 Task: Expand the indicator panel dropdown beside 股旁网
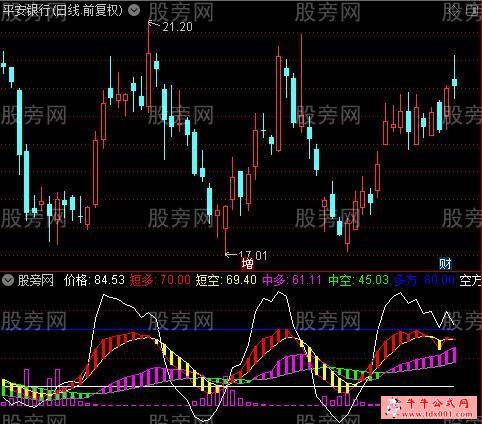click(7, 281)
